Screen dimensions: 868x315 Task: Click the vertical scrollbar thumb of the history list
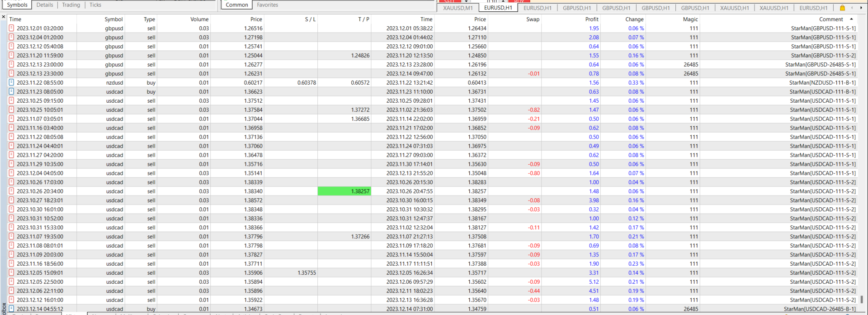click(x=862, y=300)
